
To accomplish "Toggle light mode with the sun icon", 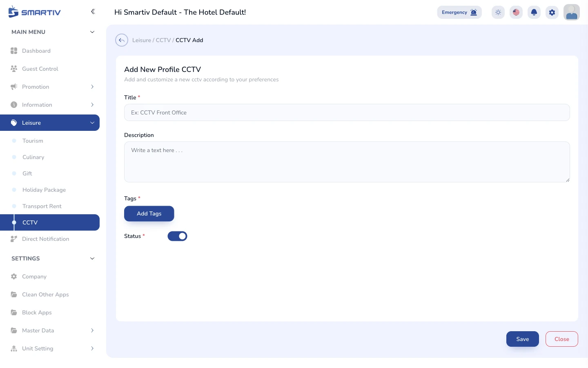I will (498, 12).
